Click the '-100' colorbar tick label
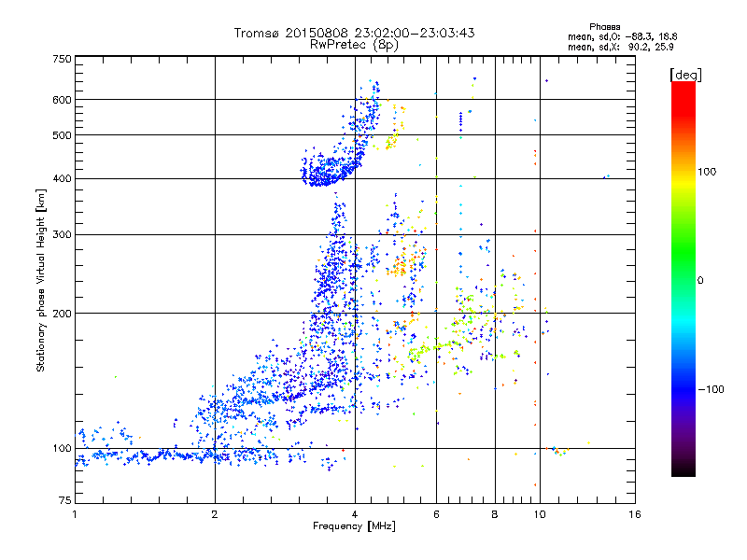Viewport: 747px width, 560px height. (x=711, y=389)
